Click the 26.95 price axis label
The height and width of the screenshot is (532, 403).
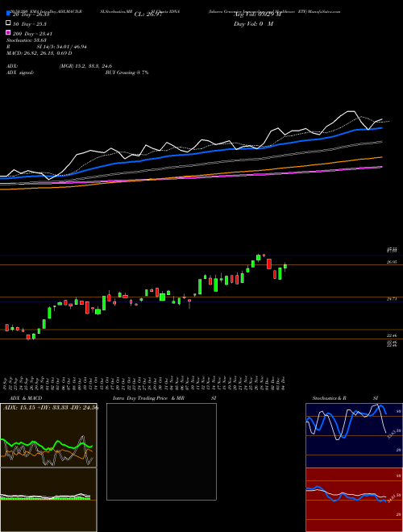tap(392, 262)
